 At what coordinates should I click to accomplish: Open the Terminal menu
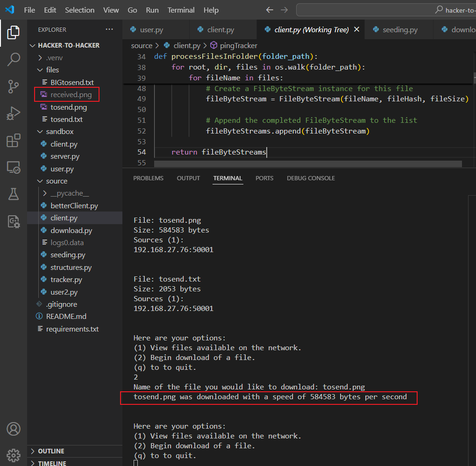pos(181,10)
